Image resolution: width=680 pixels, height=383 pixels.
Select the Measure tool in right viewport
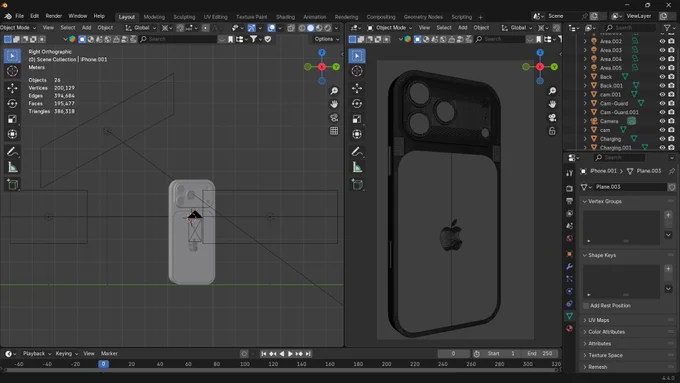coord(357,167)
